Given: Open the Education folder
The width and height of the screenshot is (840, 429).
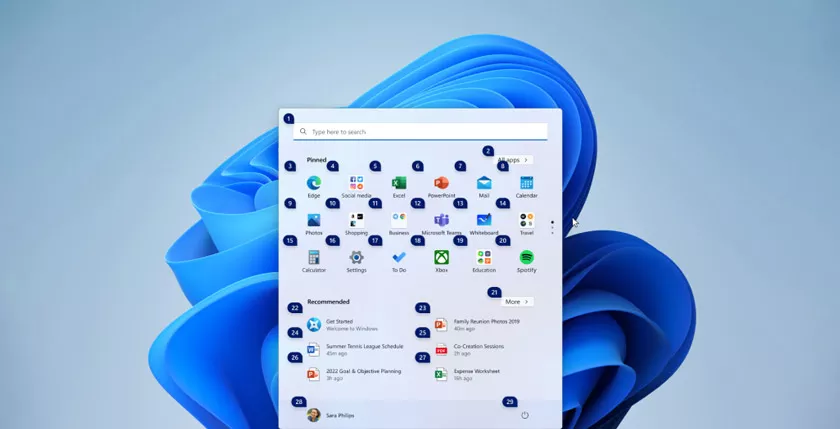Looking at the screenshot, I should tap(484, 257).
